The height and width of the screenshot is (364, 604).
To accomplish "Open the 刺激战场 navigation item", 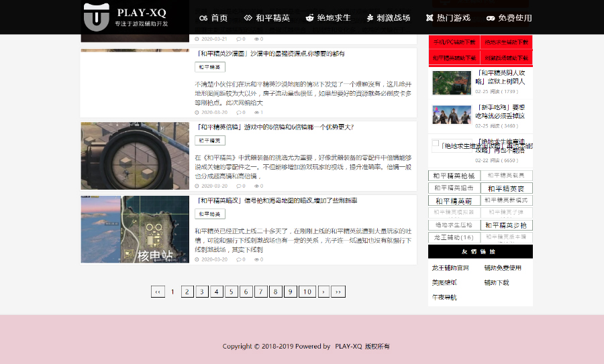I will click(388, 17).
